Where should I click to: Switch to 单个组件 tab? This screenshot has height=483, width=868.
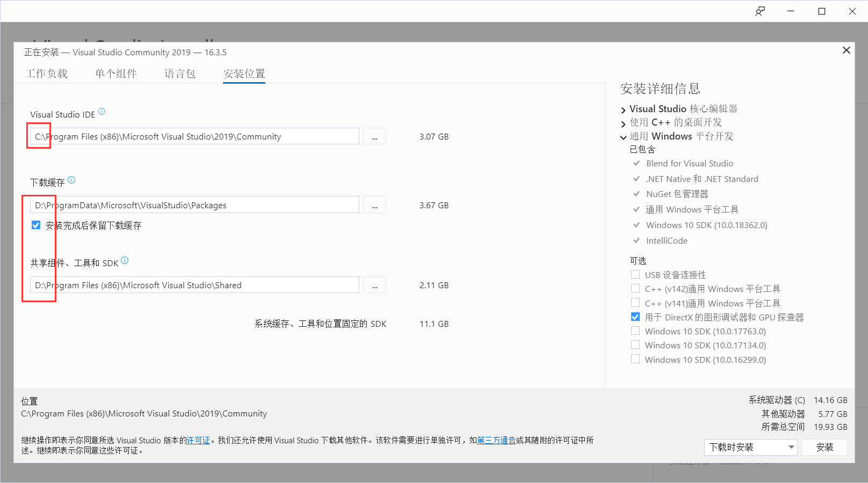[x=116, y=74]
